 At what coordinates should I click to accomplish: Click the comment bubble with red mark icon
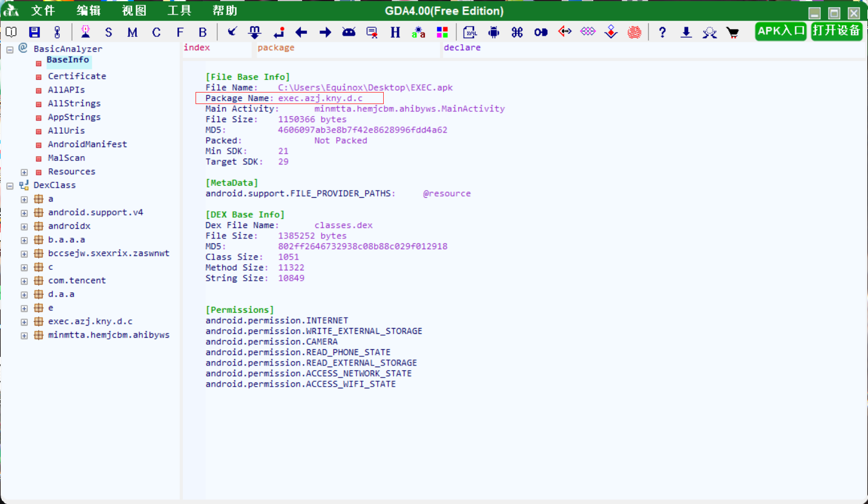[x=372, y=33]
